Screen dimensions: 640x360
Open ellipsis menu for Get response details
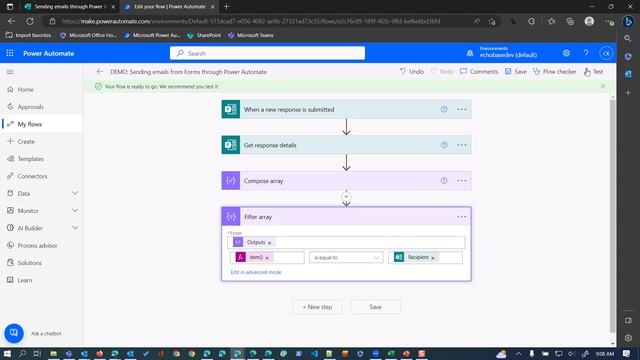click(462, 145)
